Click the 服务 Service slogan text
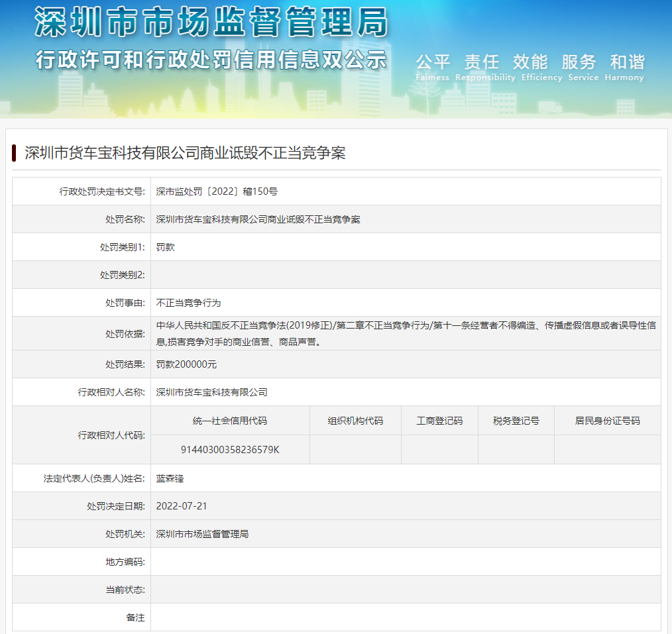This screenshot has width=672, height=634. [579, 68]
